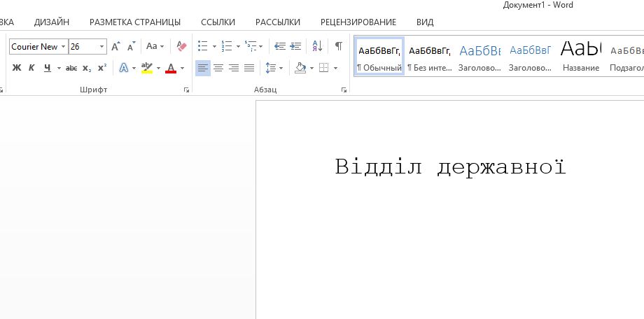Apply the red font color swatch
Screen dimensions: 644x319
pos(171,68)
